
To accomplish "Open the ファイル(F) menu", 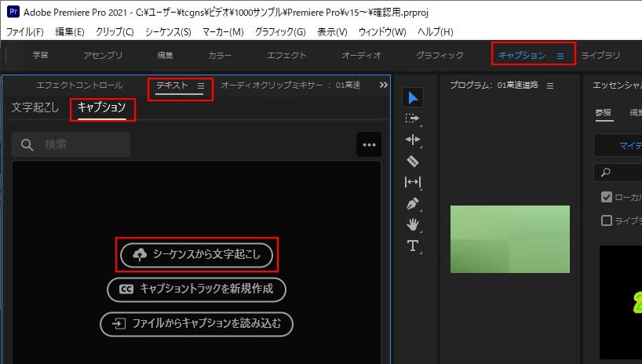I will (24, 32).
